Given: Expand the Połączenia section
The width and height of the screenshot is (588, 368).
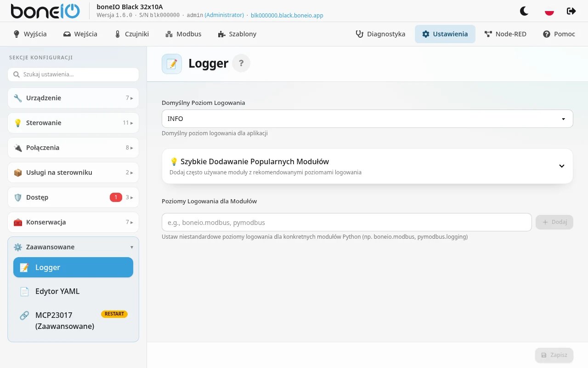Looking at the screenshot, I should pyautogui.click(x=73, y=148).
